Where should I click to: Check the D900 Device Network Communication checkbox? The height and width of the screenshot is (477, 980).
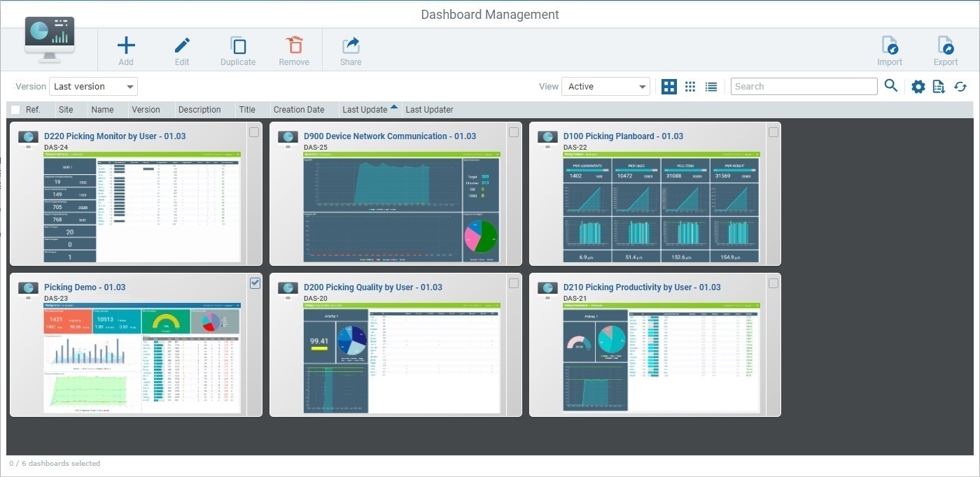(514, 131)
